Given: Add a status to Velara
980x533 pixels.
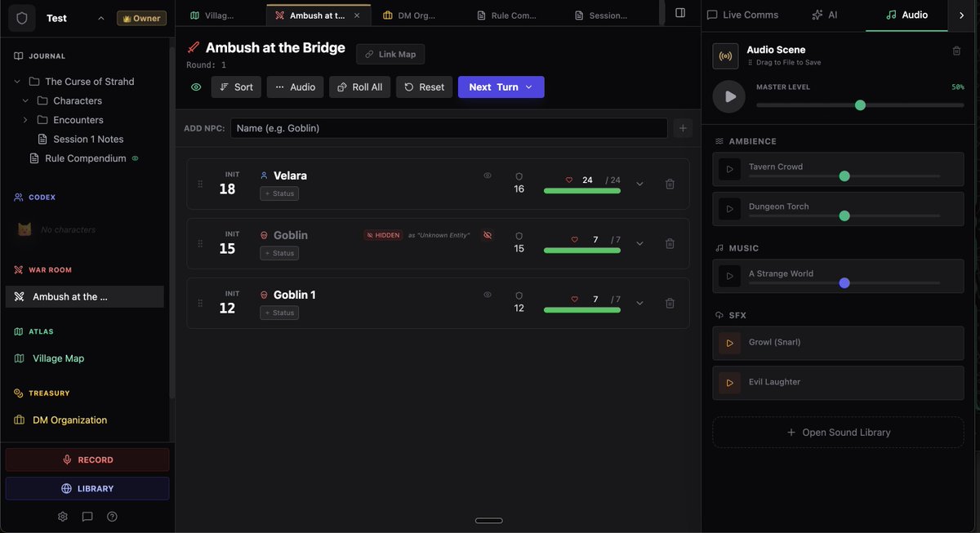Looking at the screenshot, I should point(279,193).
